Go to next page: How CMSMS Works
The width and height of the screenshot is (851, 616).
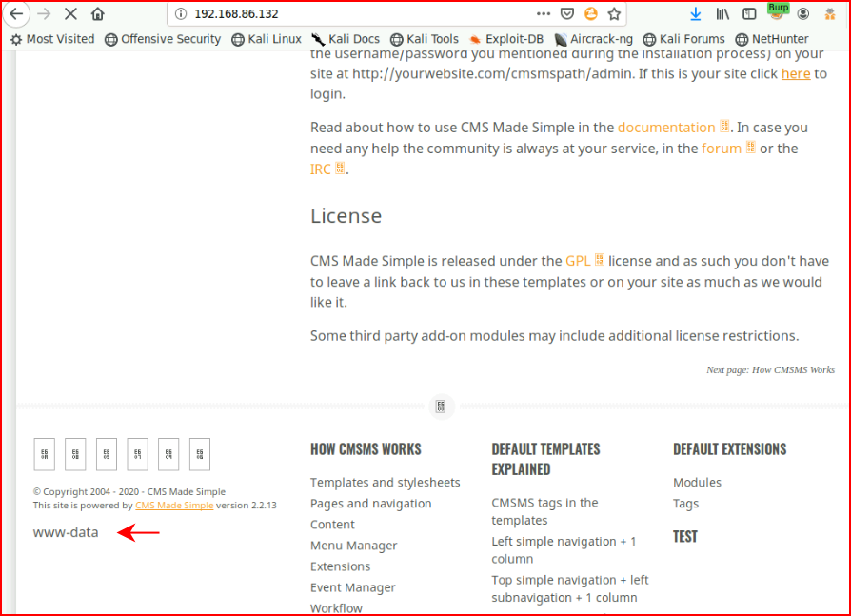point(770,370)
